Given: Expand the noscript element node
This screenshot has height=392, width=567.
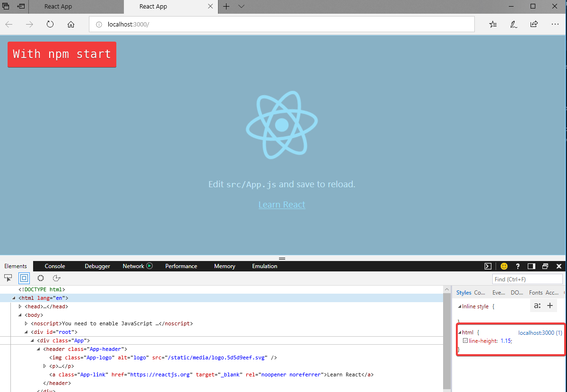Looking at the screenshot, I should point(26,323).
